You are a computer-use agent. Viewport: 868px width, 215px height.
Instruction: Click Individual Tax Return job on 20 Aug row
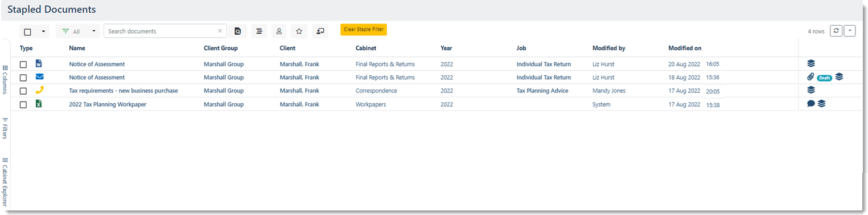544,64
